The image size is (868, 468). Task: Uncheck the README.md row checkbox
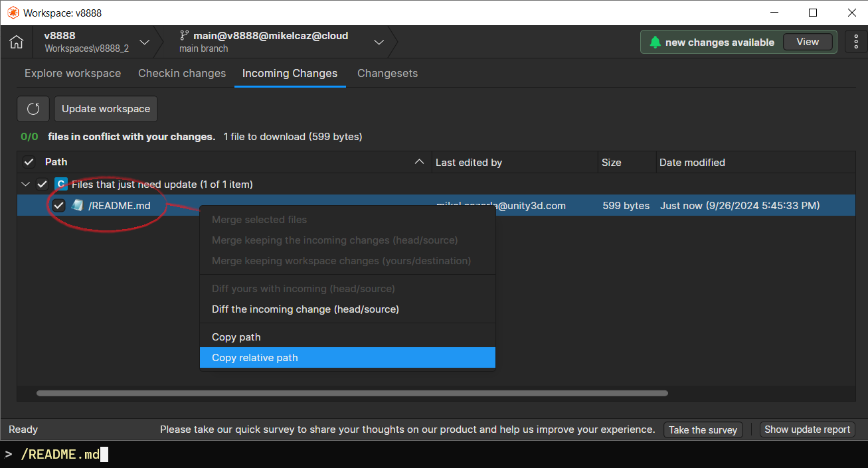click(58, 205)
